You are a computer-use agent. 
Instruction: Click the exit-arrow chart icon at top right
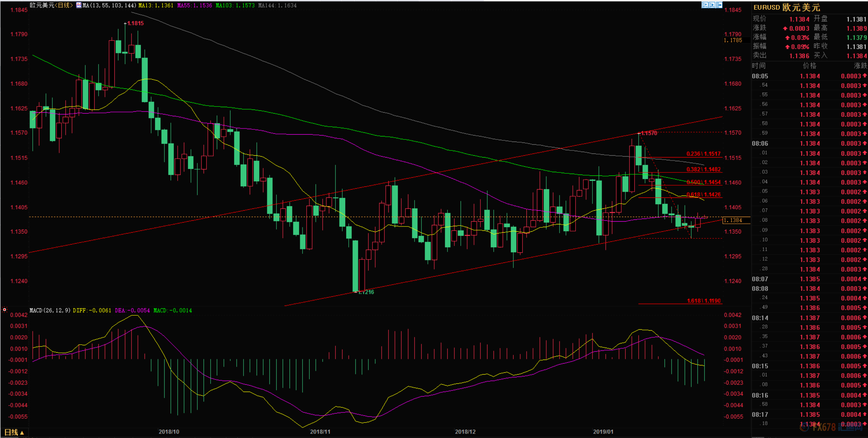(719, 5)
